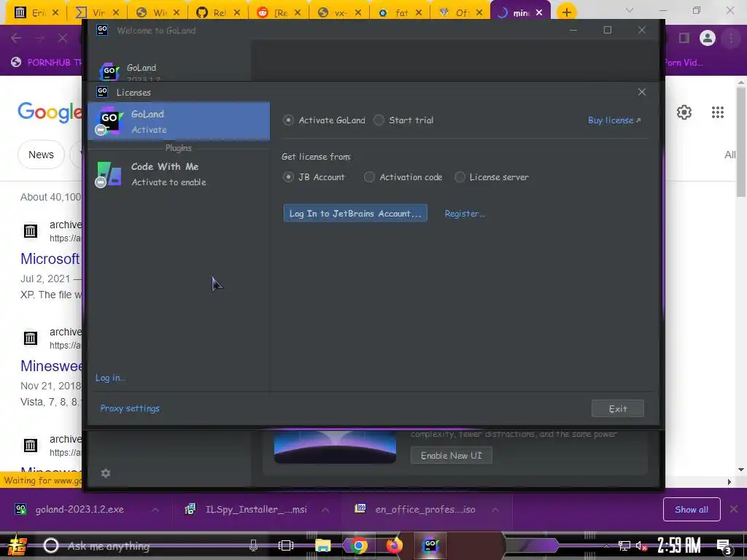Open Chrome profile avatar
Screen dimensions: 747x560
point(707,38)
